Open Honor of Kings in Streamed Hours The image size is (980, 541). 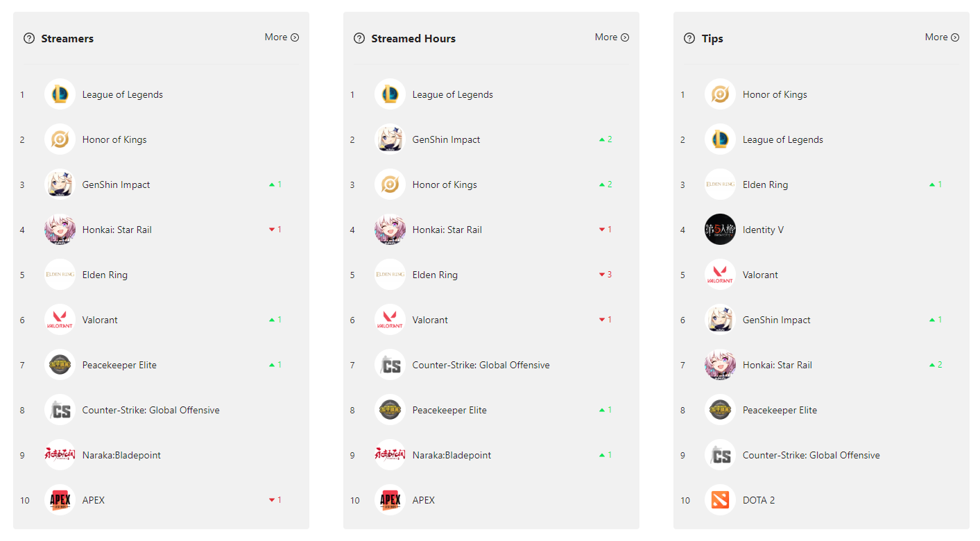coord(445,184)
